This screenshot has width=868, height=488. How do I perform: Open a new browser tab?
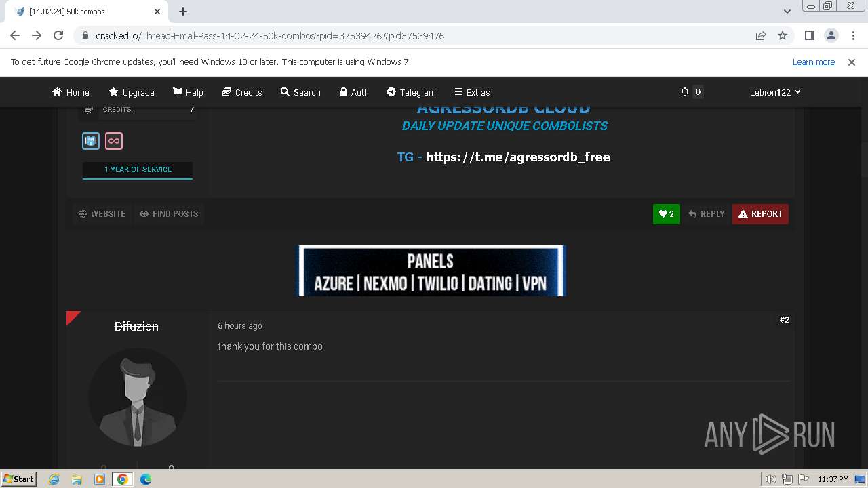point(183,12)
